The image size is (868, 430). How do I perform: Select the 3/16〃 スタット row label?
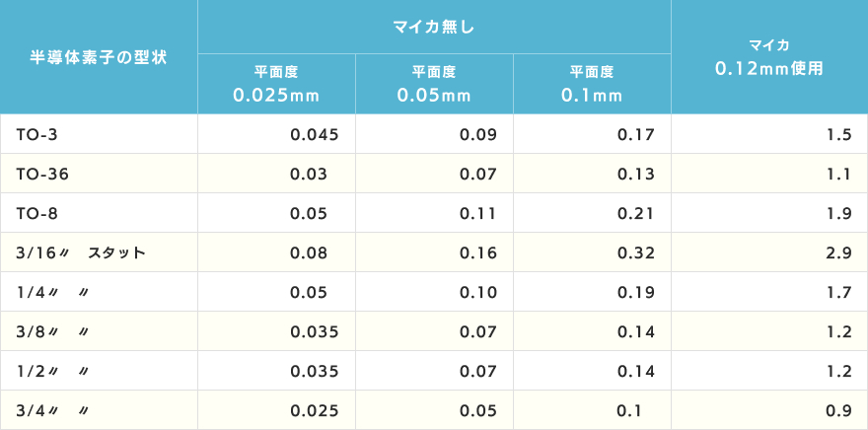[81, 252]
